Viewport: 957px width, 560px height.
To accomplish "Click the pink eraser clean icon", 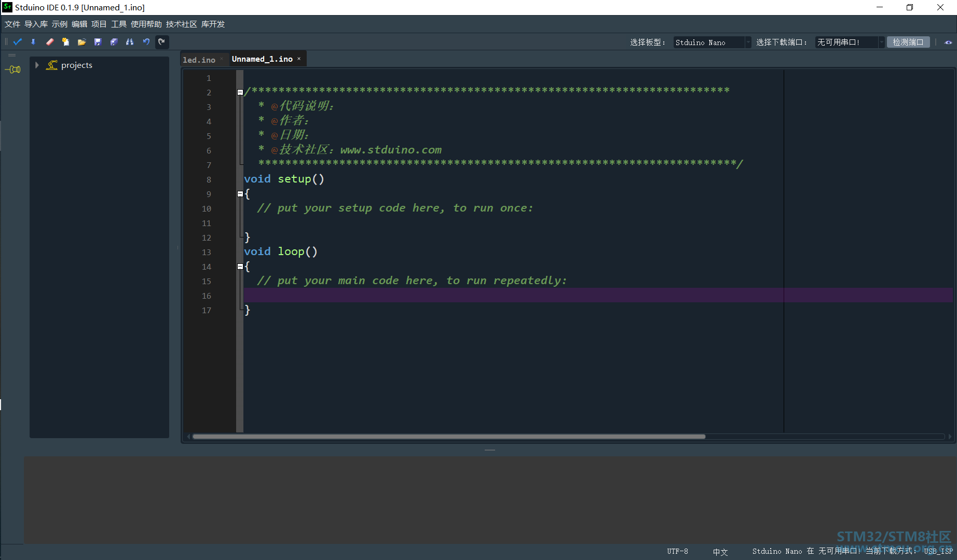I will (x=50, y=42).
